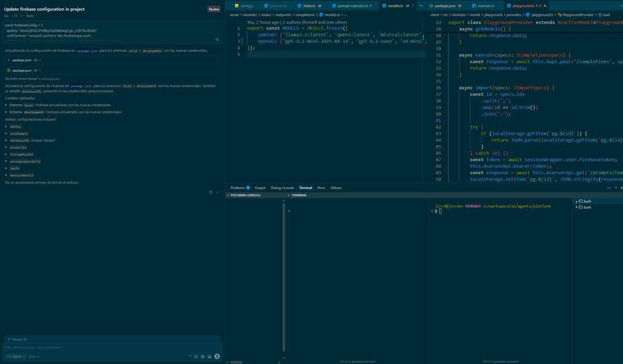Select the second bash terminal in list
This screenshot has width=623, height=364.
click(598, 207)
